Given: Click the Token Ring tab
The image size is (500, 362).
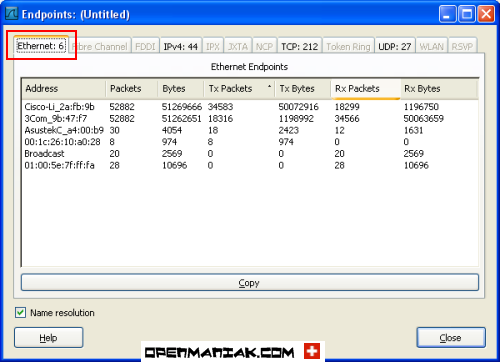Looking at the screenshot, I should click(x=348, y=46).
